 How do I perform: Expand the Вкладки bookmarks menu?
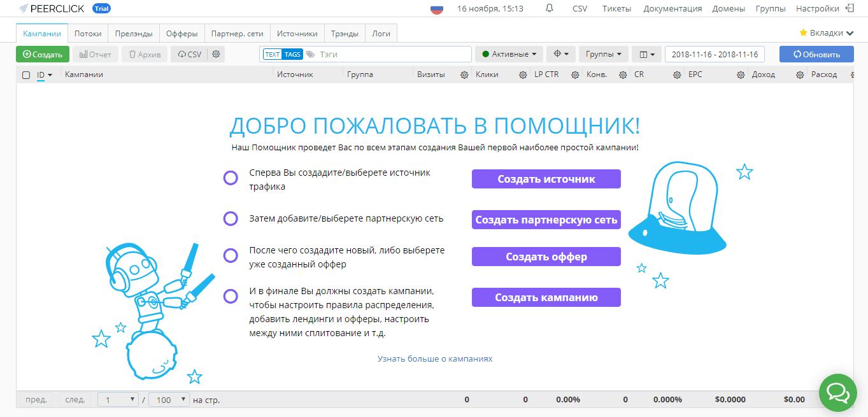pyautogui.click(x=826, y=33)
